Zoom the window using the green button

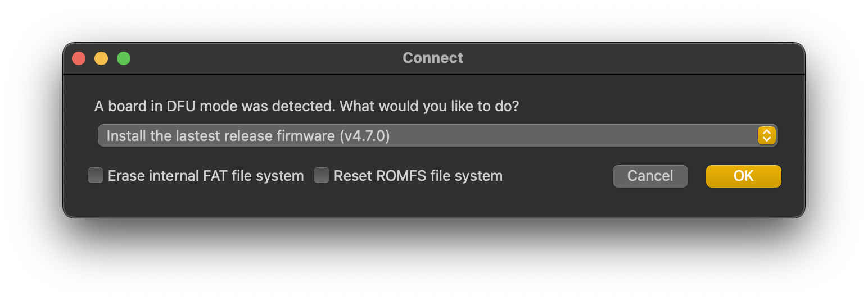pyautogui.click(x=124, y=58)
